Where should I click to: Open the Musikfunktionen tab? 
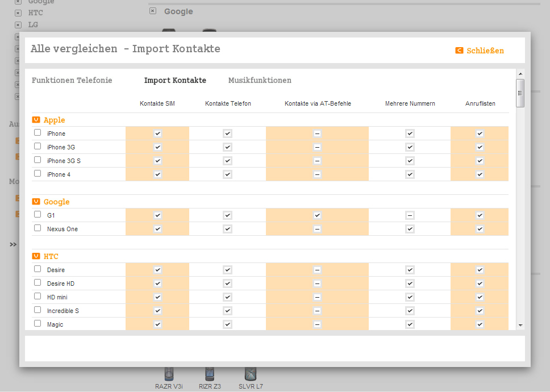[x=260, y=80]
